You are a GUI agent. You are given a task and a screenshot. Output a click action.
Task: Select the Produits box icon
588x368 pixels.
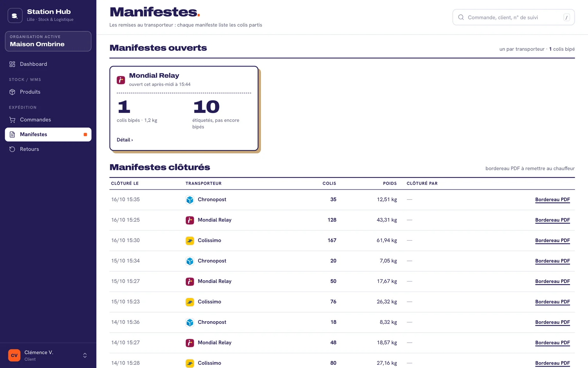12,92
